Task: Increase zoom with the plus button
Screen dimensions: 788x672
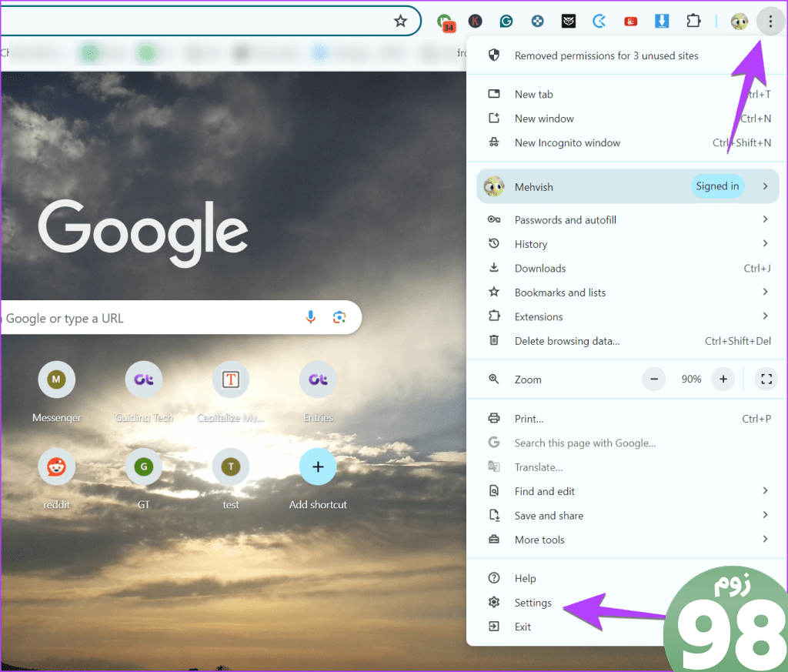Action: click(x=723, y=379)
